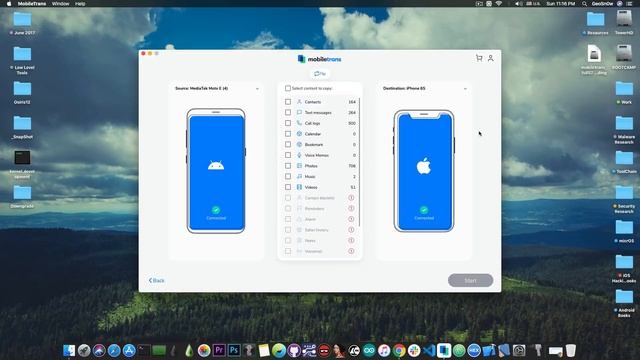640x360 pixels.
Task: Go back with the Back link
Action: pos(156,280)
